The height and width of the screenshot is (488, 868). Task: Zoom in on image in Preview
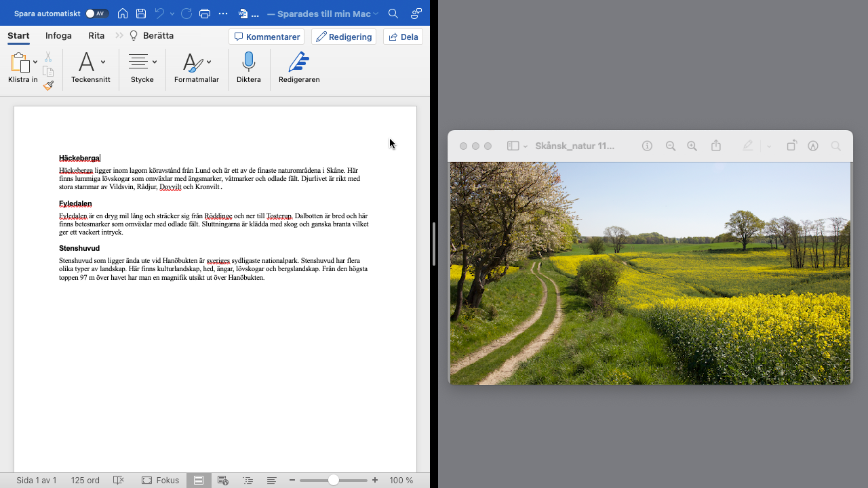coord(692,146)
